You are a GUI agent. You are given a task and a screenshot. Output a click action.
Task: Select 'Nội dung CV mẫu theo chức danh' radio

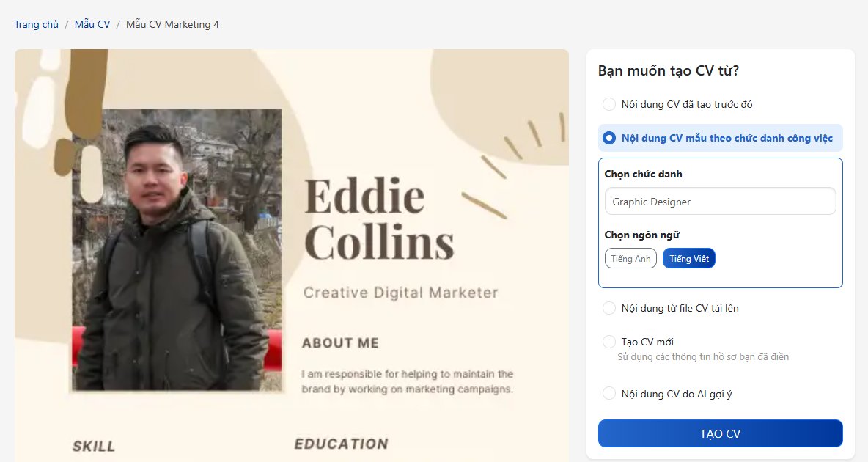click(609, 138)
